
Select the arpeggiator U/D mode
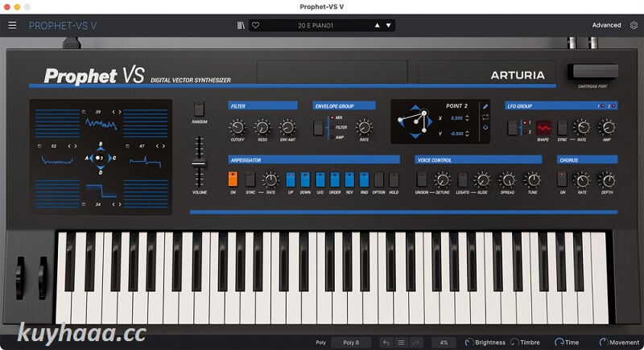(x=320, y=179)
